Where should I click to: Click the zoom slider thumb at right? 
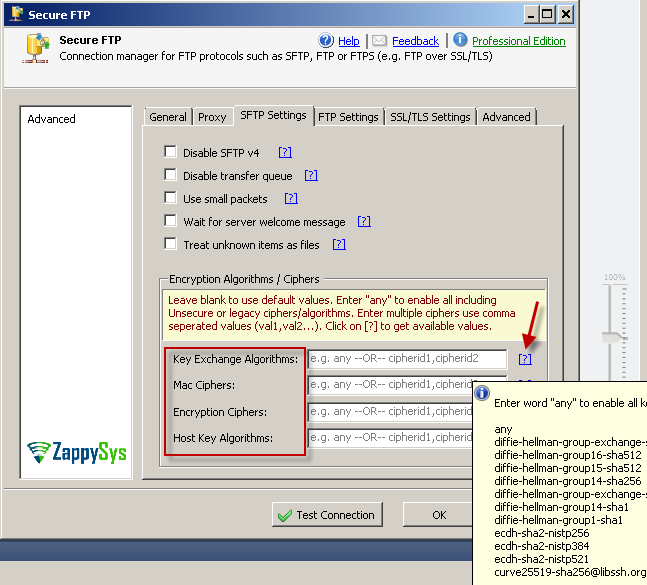tap(614, 337)
